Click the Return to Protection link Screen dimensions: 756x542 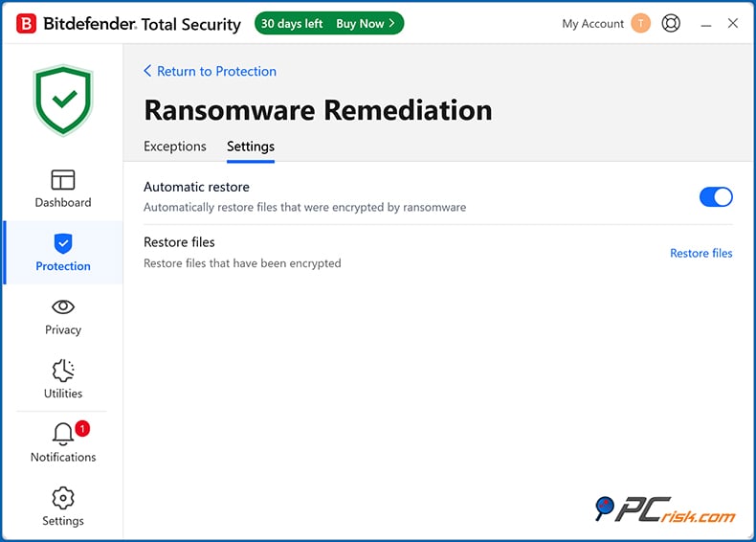tap(217, 72)
